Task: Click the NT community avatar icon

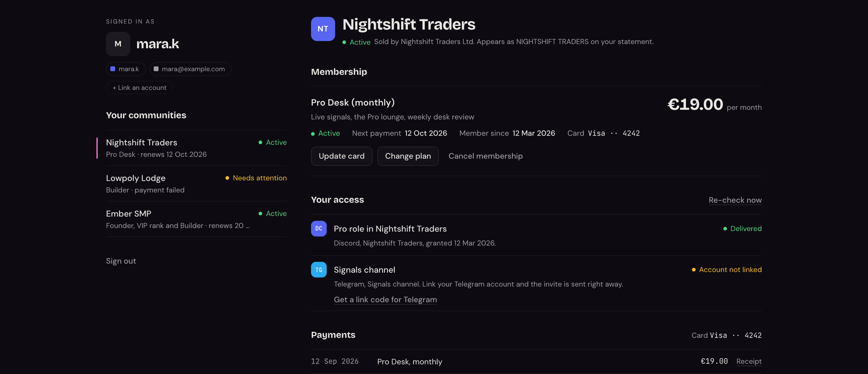Action: point(323,29)
